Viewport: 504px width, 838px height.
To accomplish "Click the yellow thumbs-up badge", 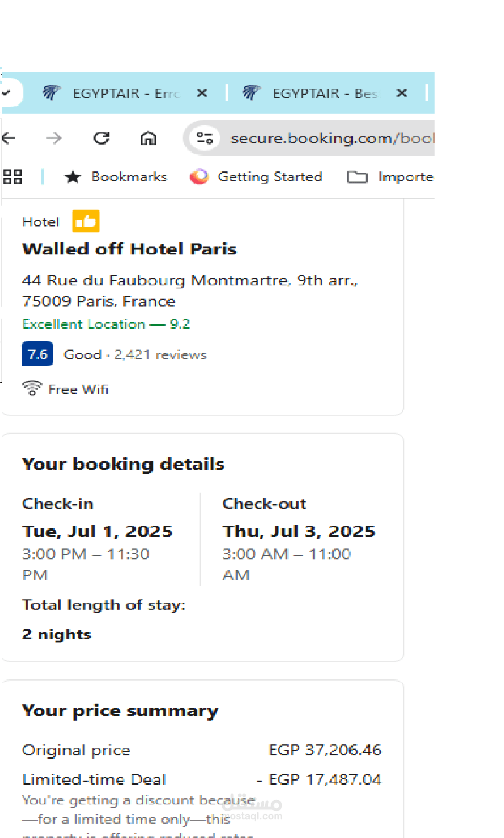I will tap(86, 221).
